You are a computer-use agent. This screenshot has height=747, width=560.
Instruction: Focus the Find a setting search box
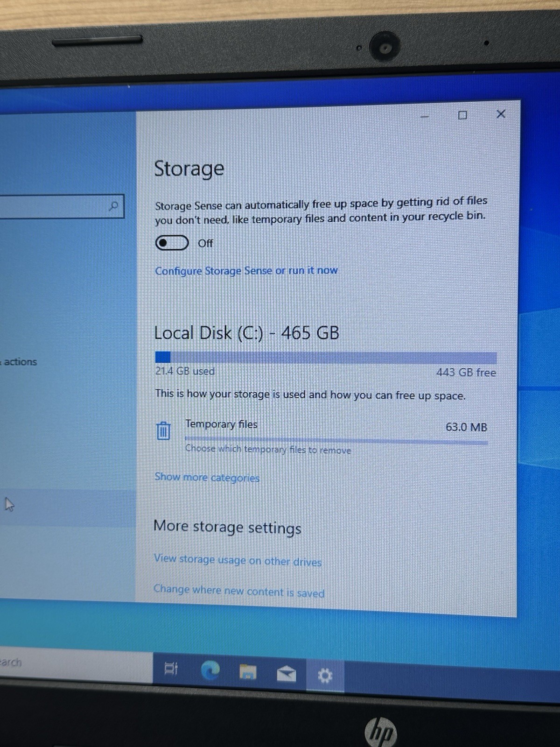62,207
